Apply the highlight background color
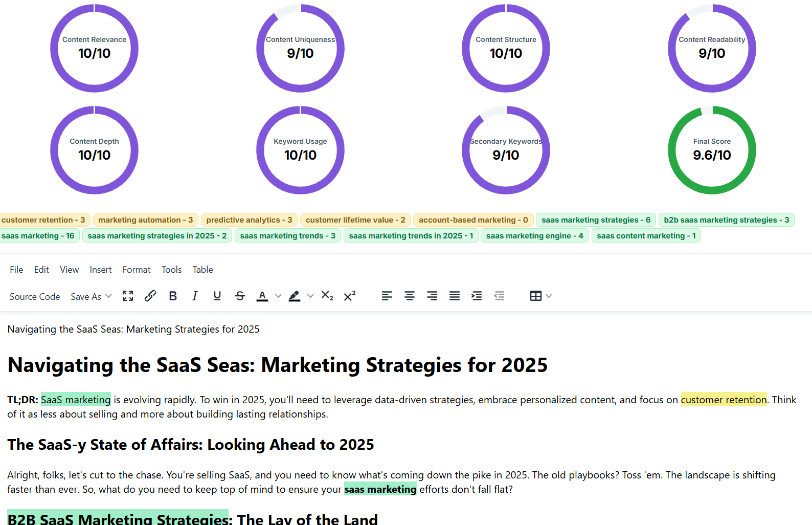The image size is (812, 525). point(295,296)
